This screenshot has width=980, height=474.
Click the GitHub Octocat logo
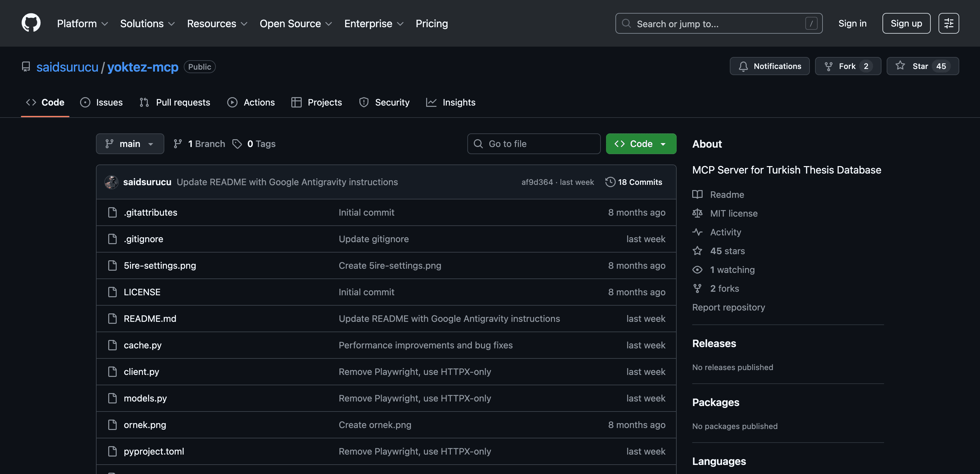[x=31, y=23]
